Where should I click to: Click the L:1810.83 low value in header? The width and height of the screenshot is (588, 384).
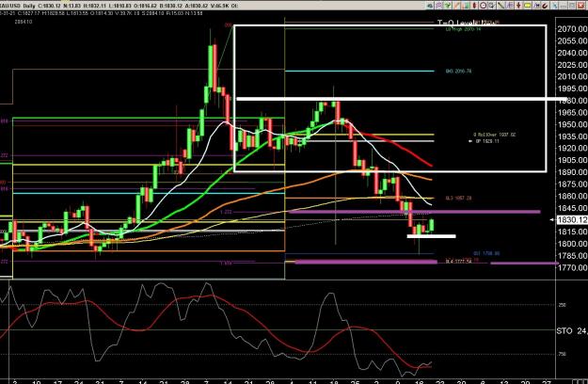coord(120,6)
